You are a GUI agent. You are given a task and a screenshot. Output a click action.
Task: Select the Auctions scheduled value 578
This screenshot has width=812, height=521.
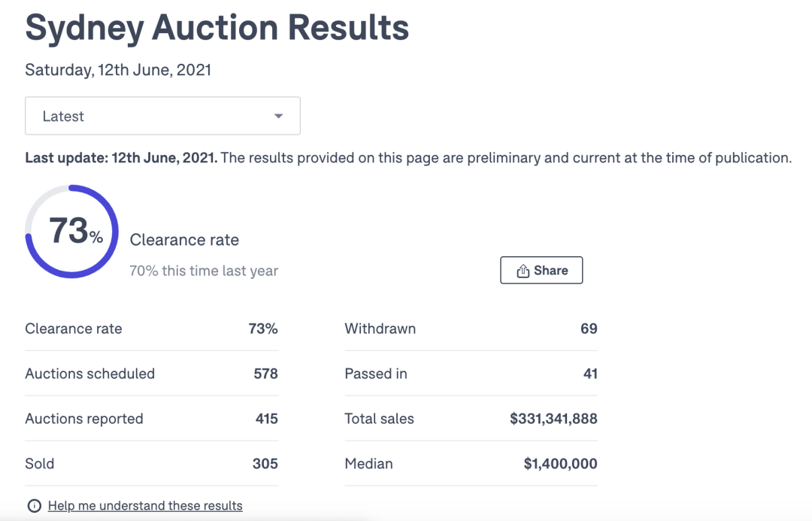click(265, 374)
